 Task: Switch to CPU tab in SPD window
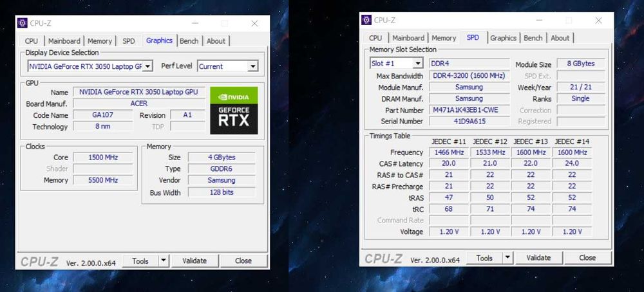375,38
